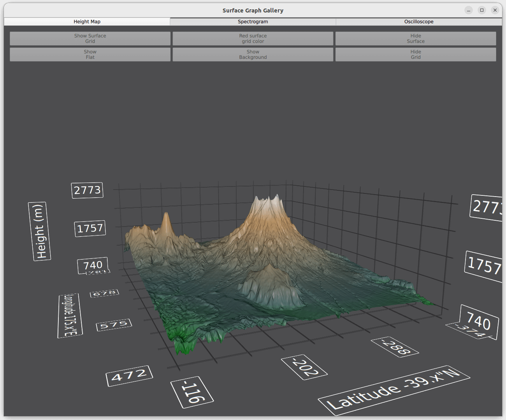506x420 pixels.
Task: Toggle the Show Surface Grid button
Action: pyautogui.click(x=90, y=39)
